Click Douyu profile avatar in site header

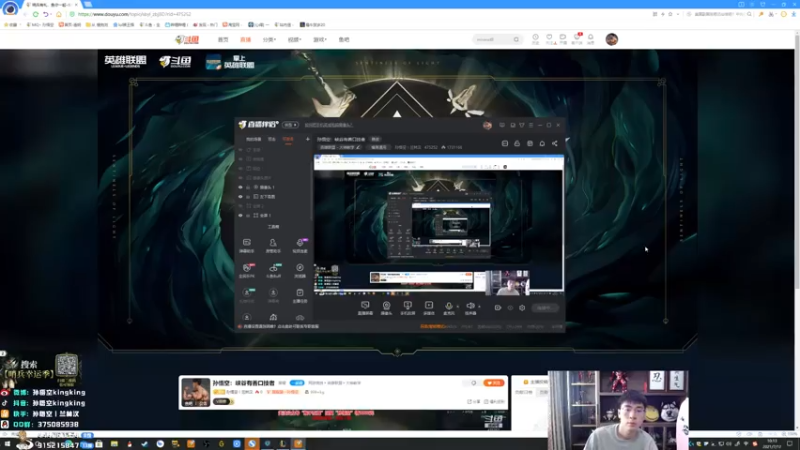(x=612, y=39)
